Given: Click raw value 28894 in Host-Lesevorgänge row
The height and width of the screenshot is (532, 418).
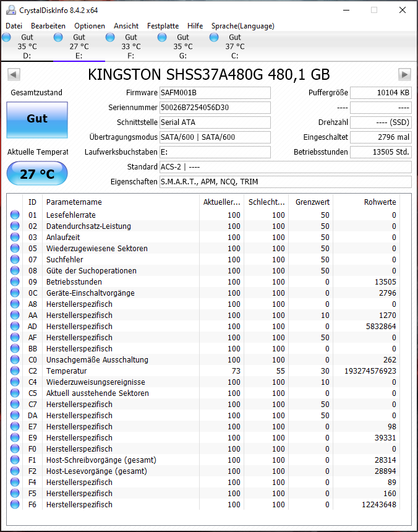Looking at the screenshot, I should 385,471.
